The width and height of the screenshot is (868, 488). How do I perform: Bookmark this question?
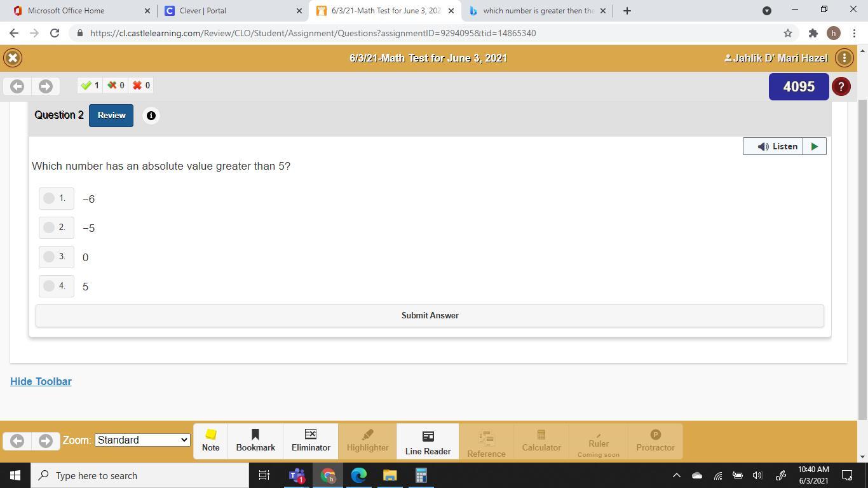click(255, 440)
